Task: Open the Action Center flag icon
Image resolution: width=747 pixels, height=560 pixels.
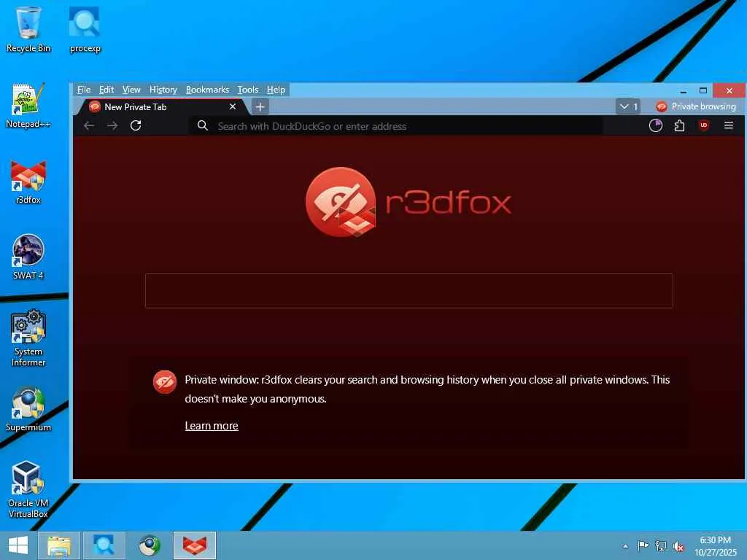Action: (643, 545)
